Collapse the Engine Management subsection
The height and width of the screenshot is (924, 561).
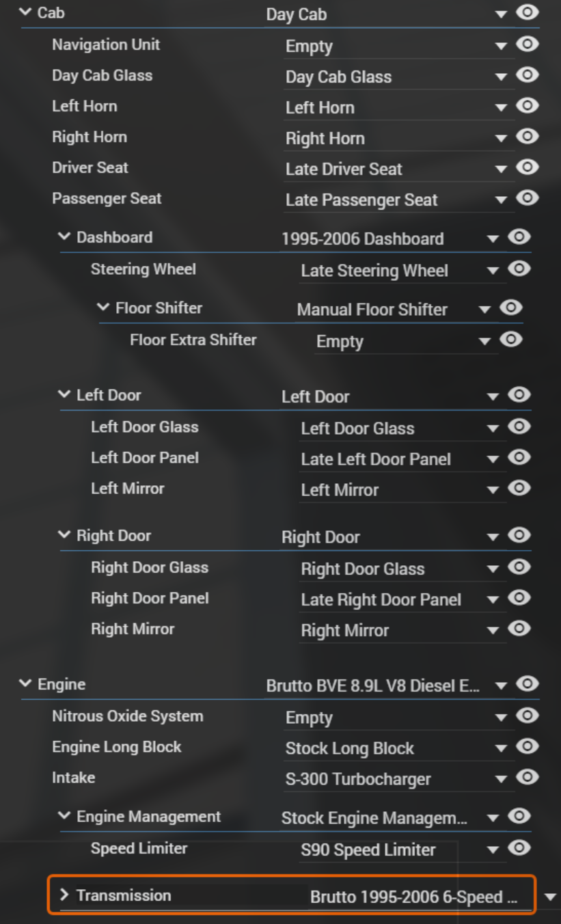point(65,817)
